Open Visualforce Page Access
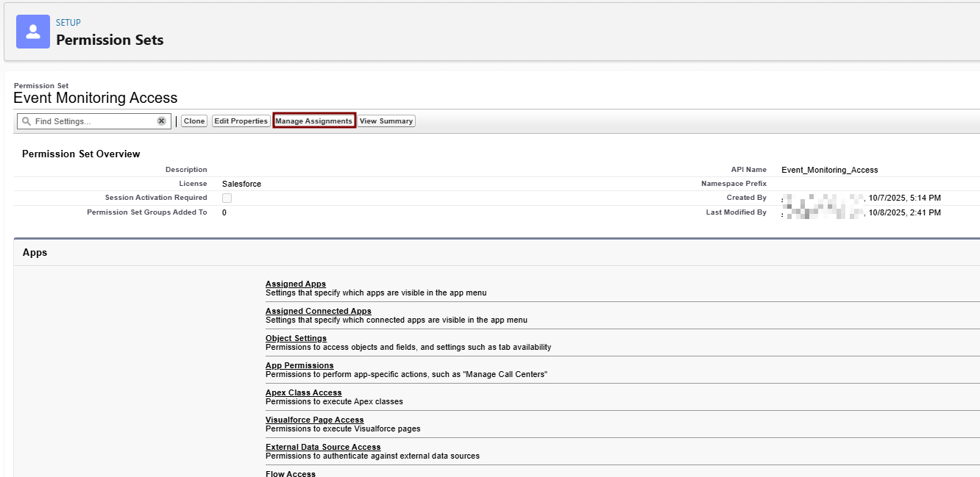The height and width of the screenshot is (477, 980). click(314, 420)
